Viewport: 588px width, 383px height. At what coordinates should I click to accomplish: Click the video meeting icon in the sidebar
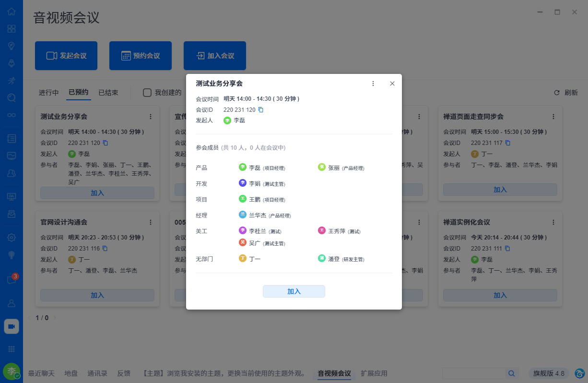coord(12,326)
